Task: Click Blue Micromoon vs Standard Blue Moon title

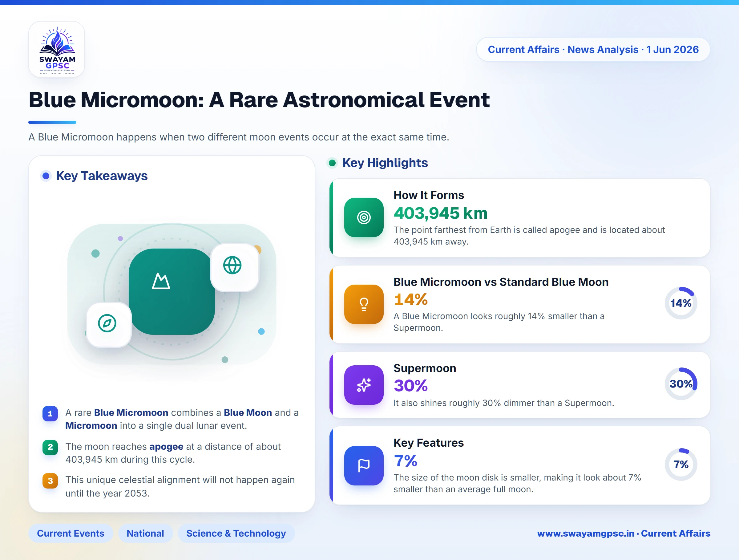Action: (501, 282)
